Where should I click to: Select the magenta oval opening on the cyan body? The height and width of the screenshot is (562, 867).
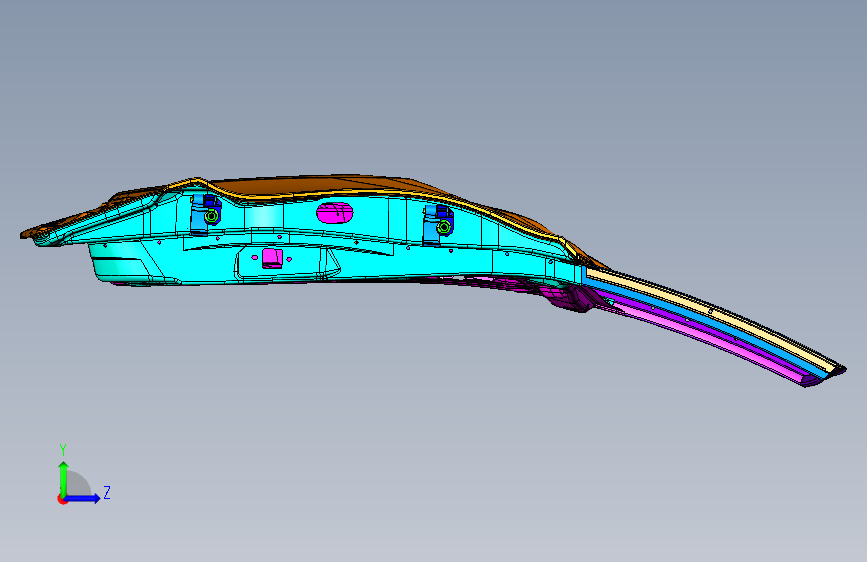335,212
